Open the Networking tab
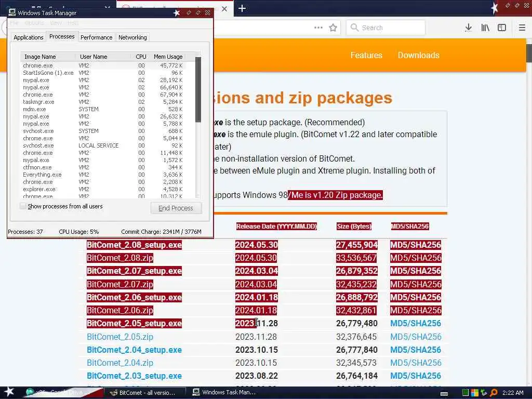532x399 pixels. click(x=132, y=37)
